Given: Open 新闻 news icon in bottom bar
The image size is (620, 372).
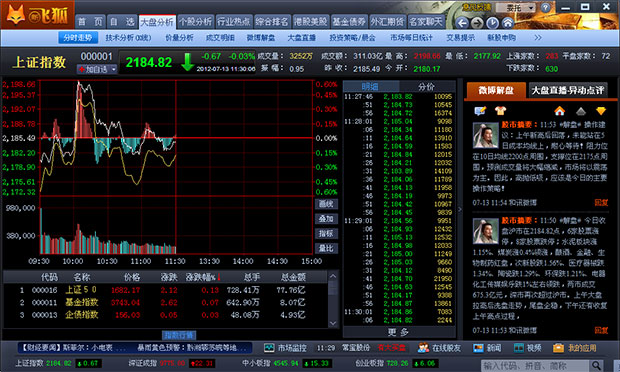Looking at the screenshot, I should point(478,348).
